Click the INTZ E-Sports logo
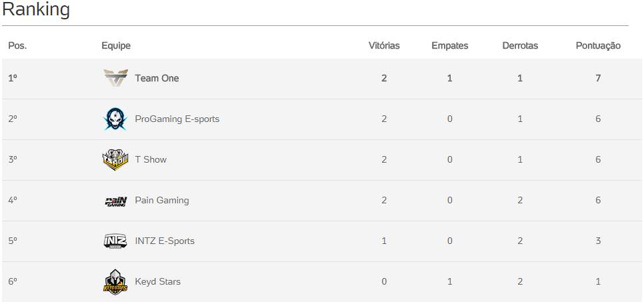644x306 pixels. point(115,241)
